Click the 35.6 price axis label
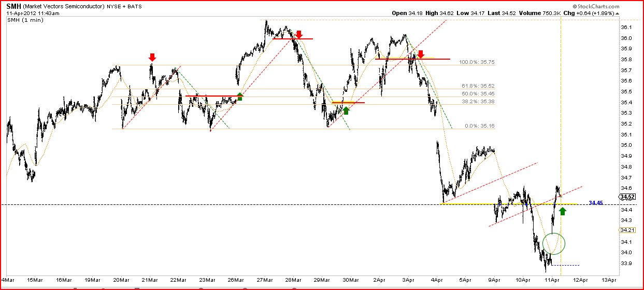This screenshot has height=290, width=644. point(625,81)
